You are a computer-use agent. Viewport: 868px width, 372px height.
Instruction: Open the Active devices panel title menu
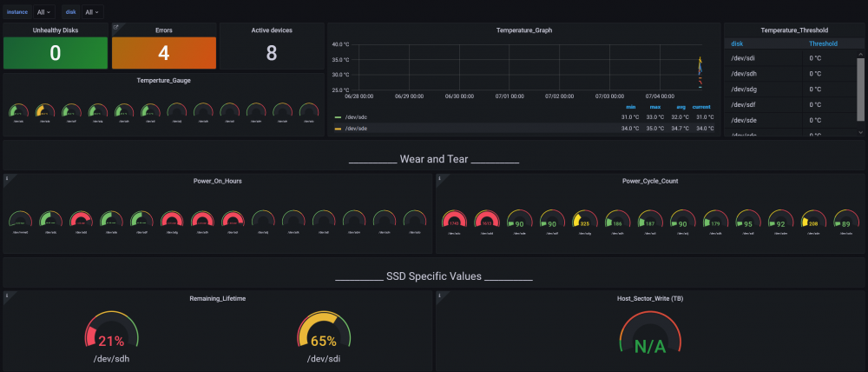(x=272, y=30)
